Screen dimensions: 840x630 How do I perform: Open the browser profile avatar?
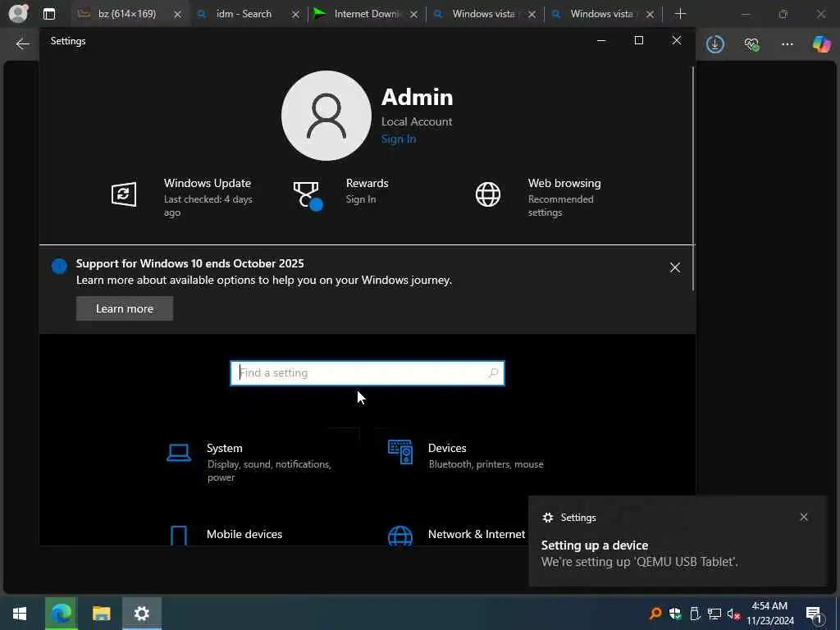19,13
